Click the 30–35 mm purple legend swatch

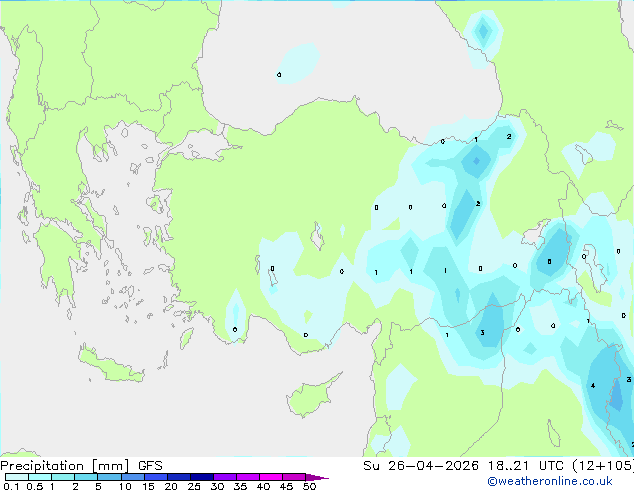pyautogui.click(x=225, y=477)
